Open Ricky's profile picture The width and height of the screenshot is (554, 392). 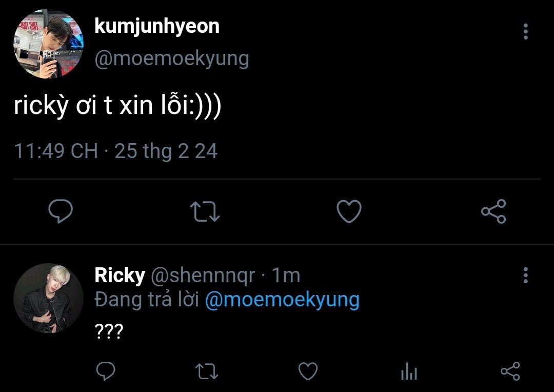point(48,298)
